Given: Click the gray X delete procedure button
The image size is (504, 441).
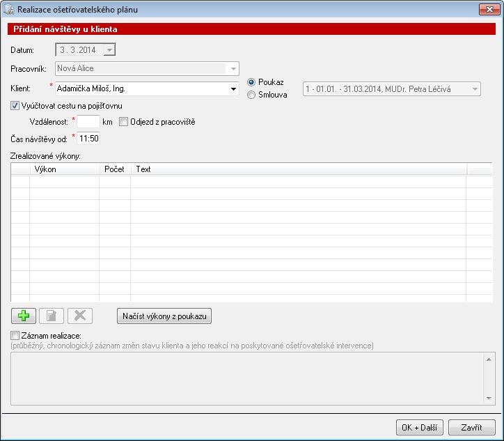Looking at the screenshot, I should point(80,316).
